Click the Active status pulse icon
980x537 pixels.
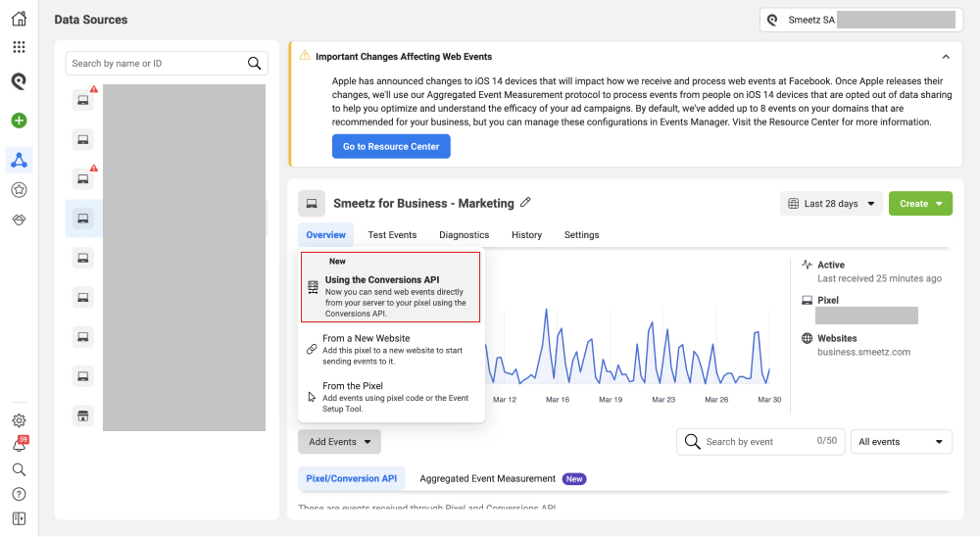807,265
